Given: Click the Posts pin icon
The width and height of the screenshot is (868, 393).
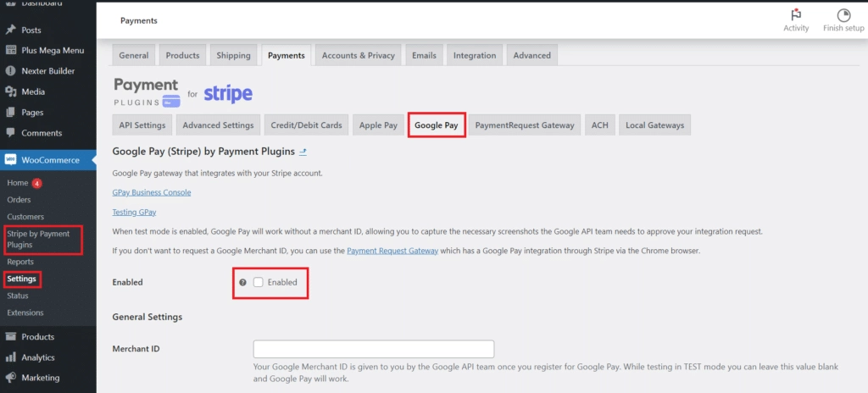Looking at the screenshot, I should (x=10, y=30).
